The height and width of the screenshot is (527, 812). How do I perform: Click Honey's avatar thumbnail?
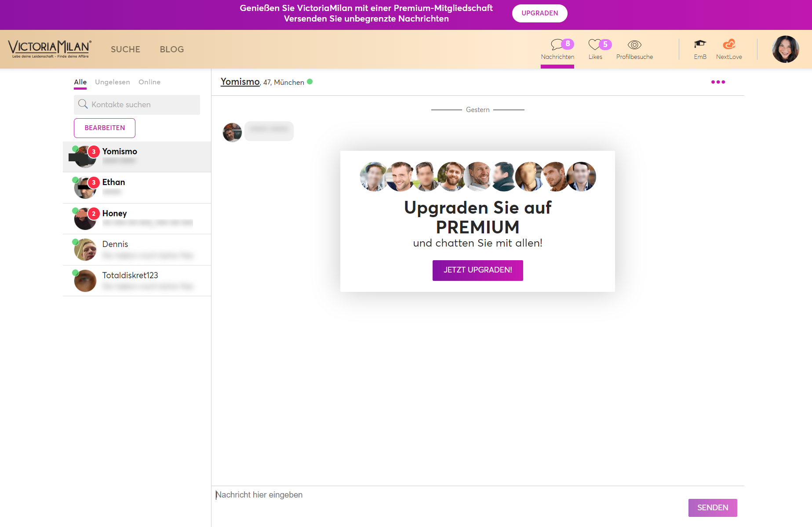tap(85, 219)
